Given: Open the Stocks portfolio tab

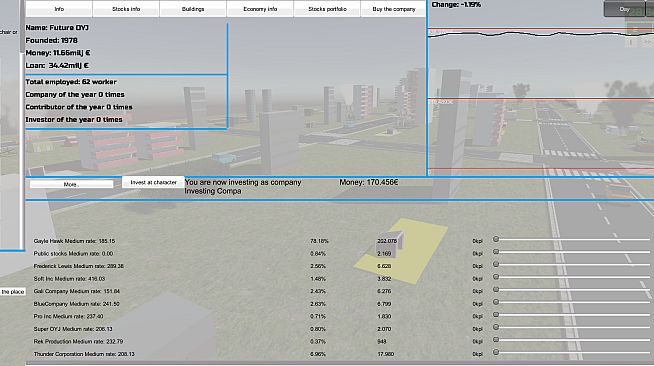Looking at the screenshot, I should pos(327,9).
